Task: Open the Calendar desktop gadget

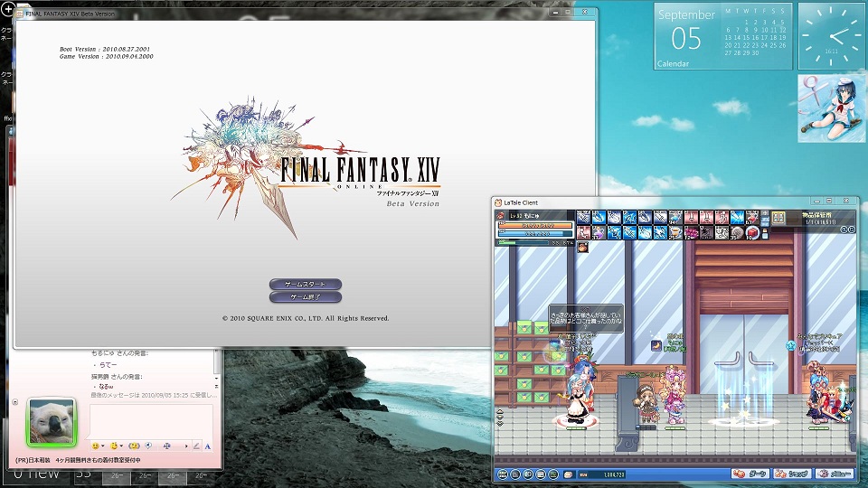Action: [723, 36]
